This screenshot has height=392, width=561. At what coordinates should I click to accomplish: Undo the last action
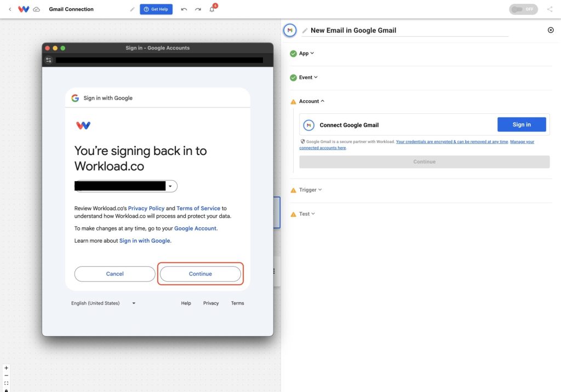[x=184, y=9]
